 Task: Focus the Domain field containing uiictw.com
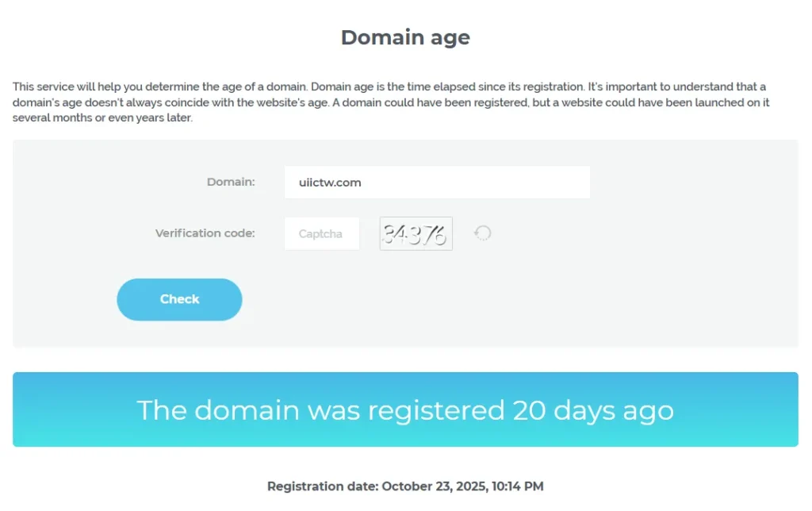[437, 182]
